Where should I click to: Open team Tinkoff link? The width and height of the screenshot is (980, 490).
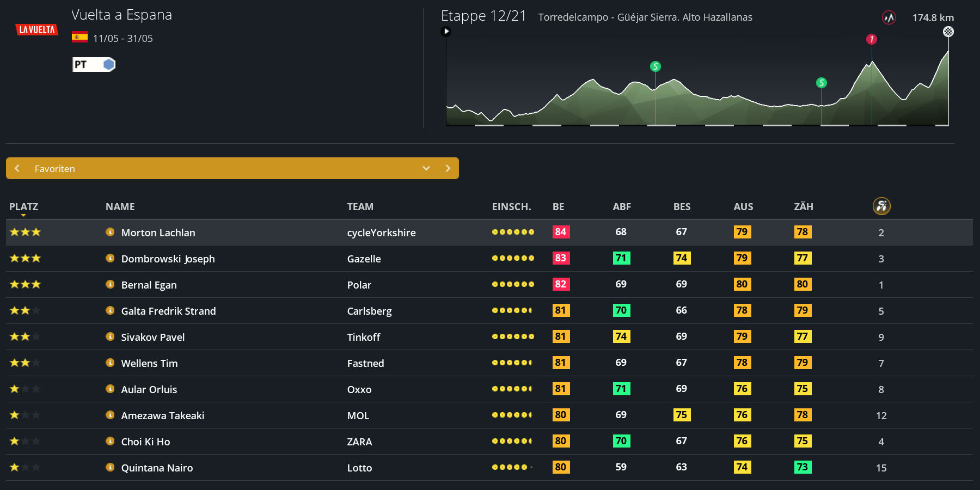pyautogui.click(x=363, y=337)
